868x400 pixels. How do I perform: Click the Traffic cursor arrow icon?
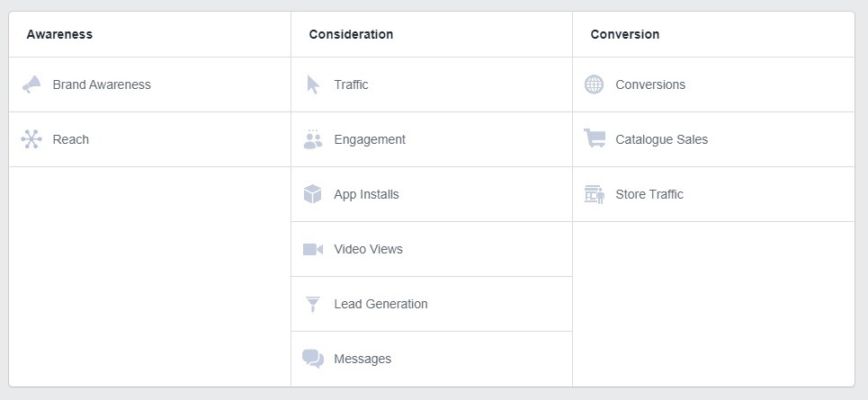(313, 84)
